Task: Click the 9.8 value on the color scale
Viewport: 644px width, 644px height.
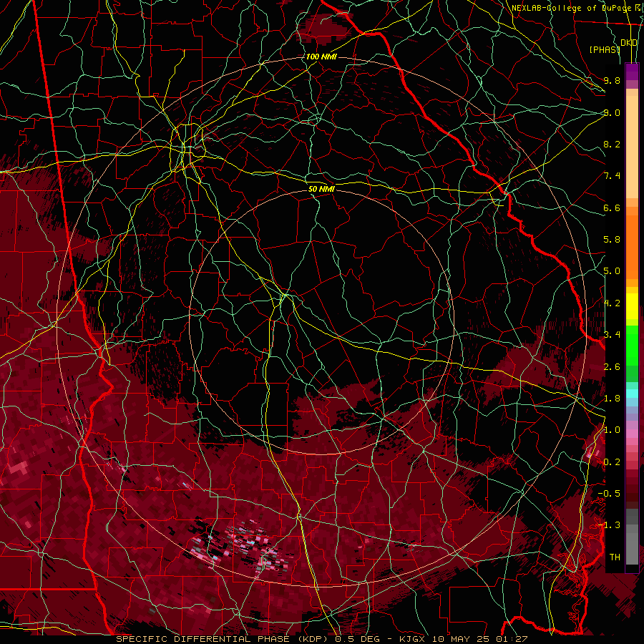Action: coord(612,80)
